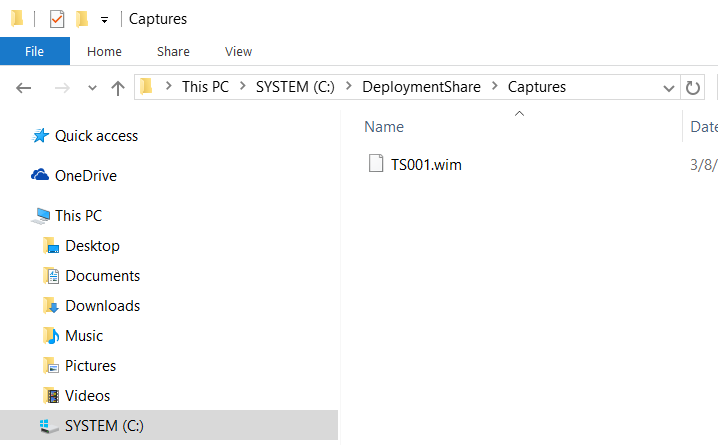The height and width of the screenshot is (445, 718).
Task: Go up one folder level arrow
Action: coord(118,88)
